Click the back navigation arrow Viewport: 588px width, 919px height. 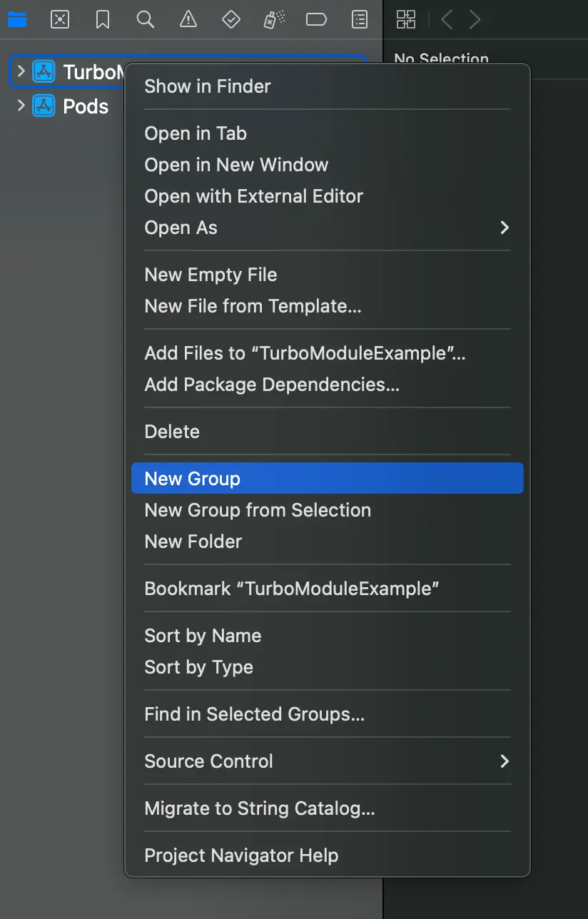pos(446,19)
